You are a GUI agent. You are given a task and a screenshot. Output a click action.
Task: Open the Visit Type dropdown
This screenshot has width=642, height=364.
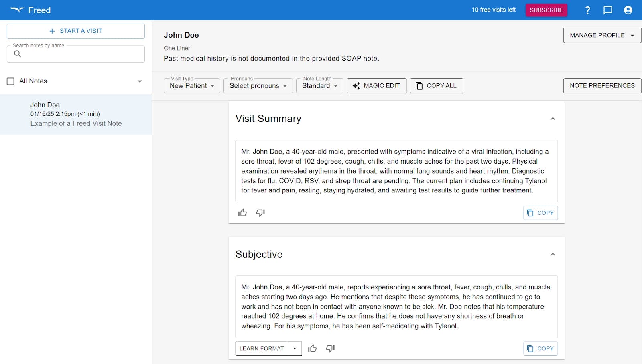pos(192,86)
